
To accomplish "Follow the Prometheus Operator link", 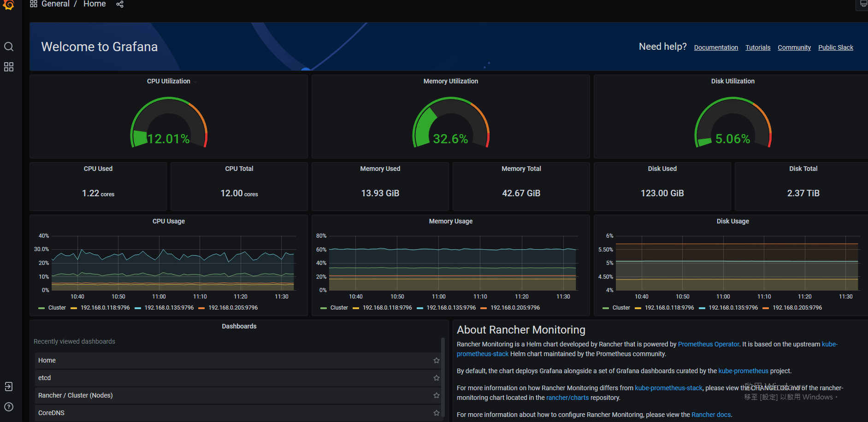I will [708, 344].
